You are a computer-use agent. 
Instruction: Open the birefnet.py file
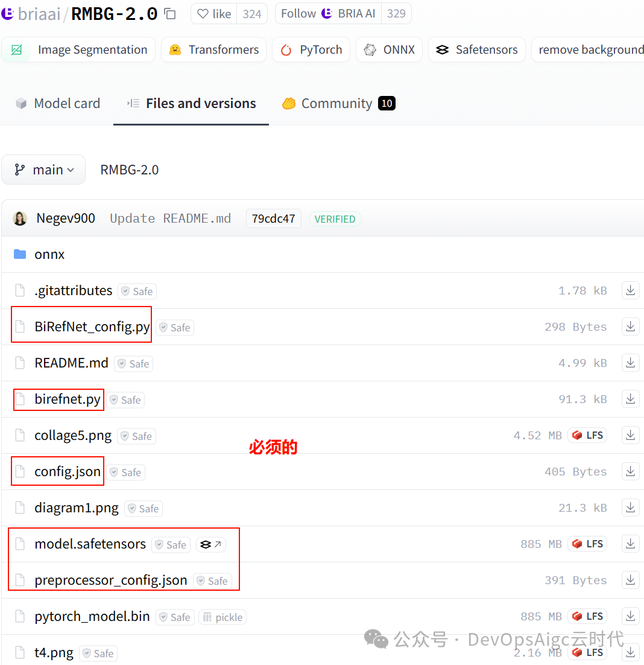tap(68, 399)
